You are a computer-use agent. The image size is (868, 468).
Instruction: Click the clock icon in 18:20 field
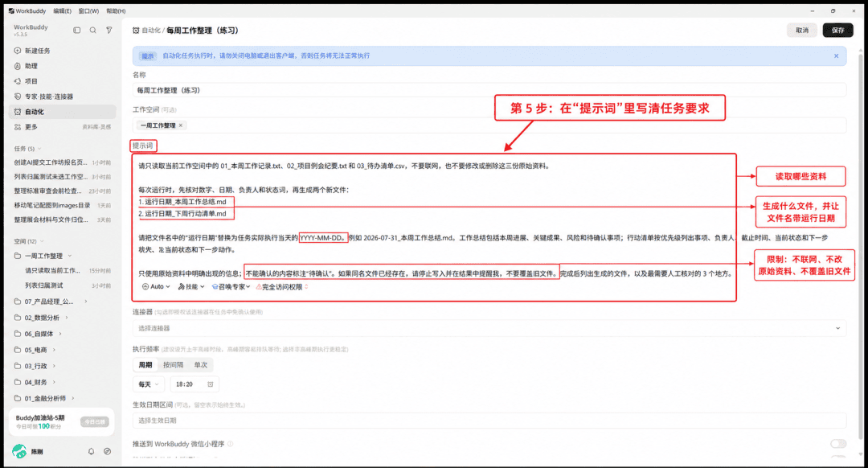pos(211,384)
